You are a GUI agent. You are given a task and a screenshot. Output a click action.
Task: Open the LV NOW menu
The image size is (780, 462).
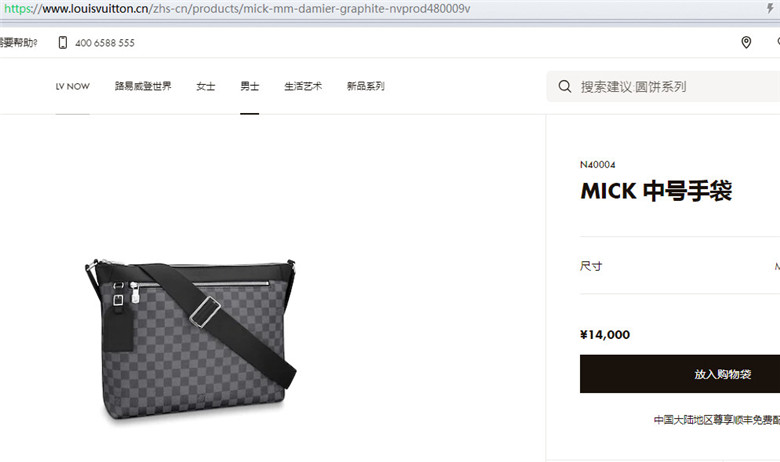point(73,86)
